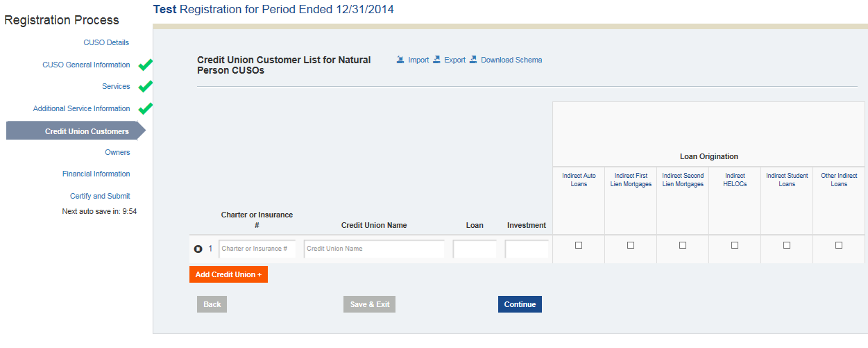
Task: Go to the Owners step
Action: tap(117, 152)
